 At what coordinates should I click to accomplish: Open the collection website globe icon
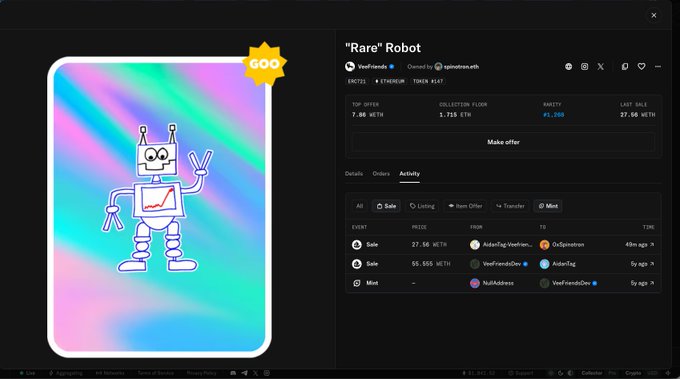[569, 67]
